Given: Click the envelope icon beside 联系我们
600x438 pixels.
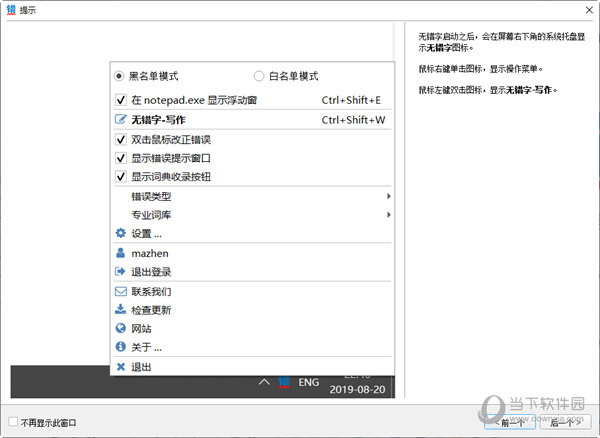Looking at the screenshot, I should tap(121, 291).
